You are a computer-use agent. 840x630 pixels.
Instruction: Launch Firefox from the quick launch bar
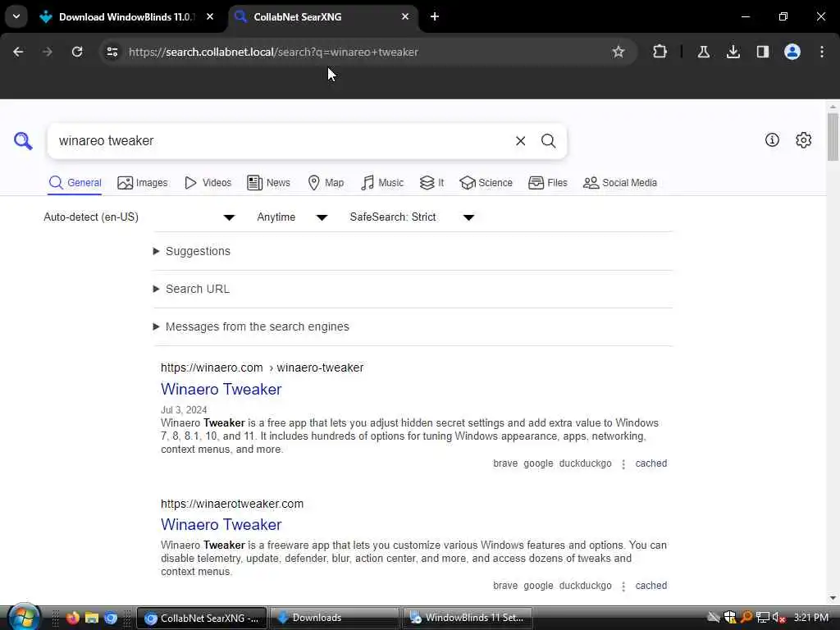pos(72,618)
